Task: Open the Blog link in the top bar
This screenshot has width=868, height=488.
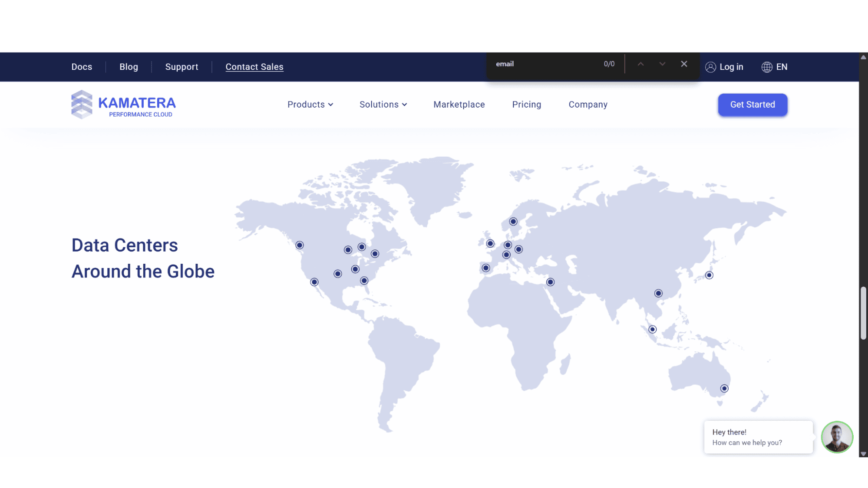Action: 129,67
